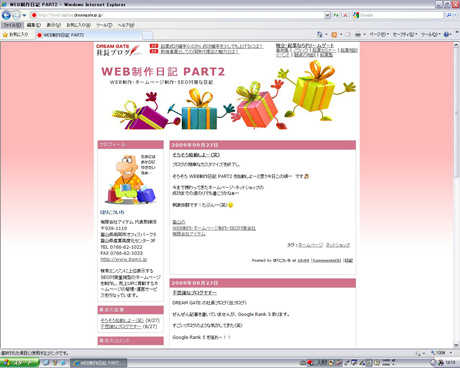Image resolution: width=460 pixels, height=368 pixels.
Task: Click the browser Forward arrow button
Action: tap(16, 15)
